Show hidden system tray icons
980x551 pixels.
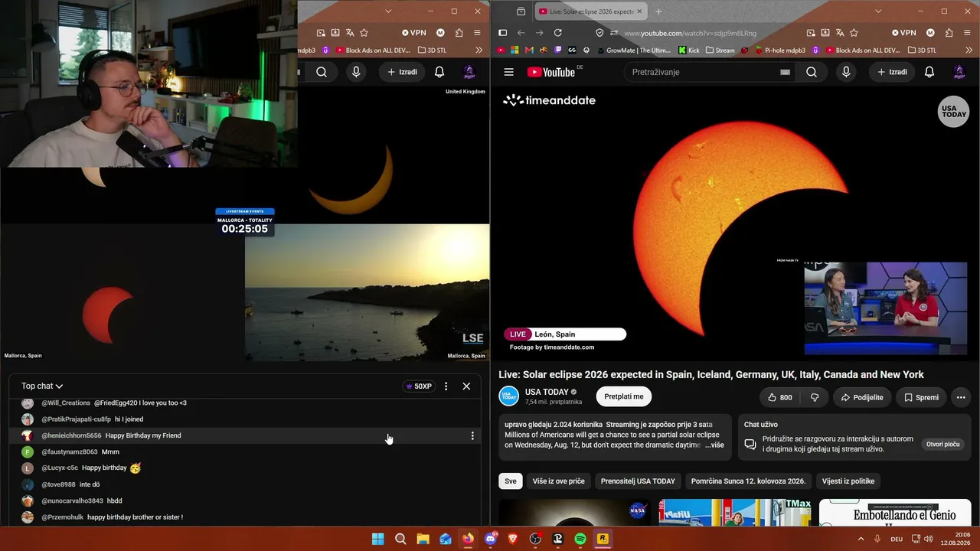pos(861,539)
